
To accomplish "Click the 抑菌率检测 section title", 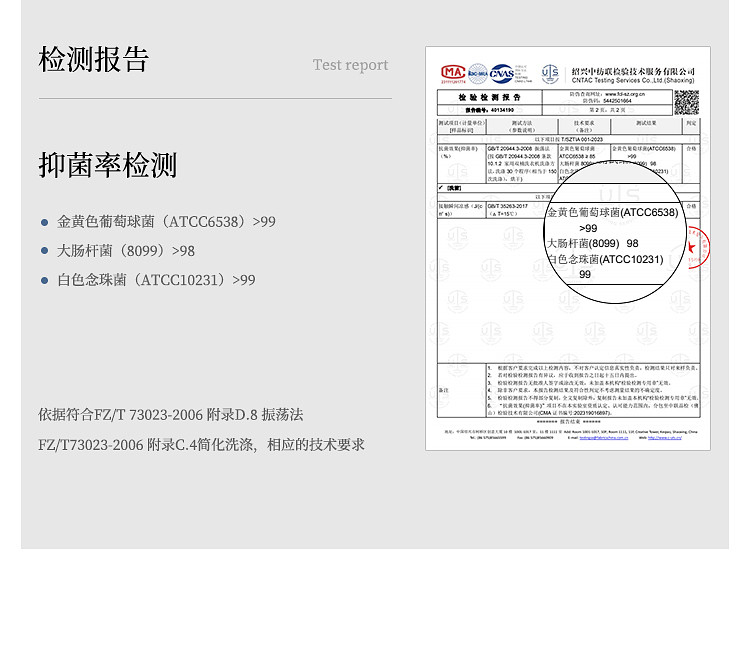I will [107, 165].
